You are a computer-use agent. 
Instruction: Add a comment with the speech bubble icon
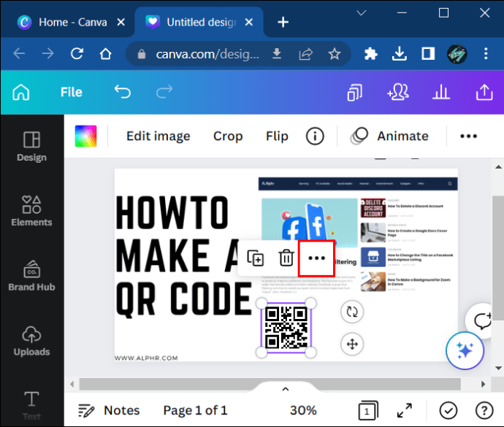482,320
